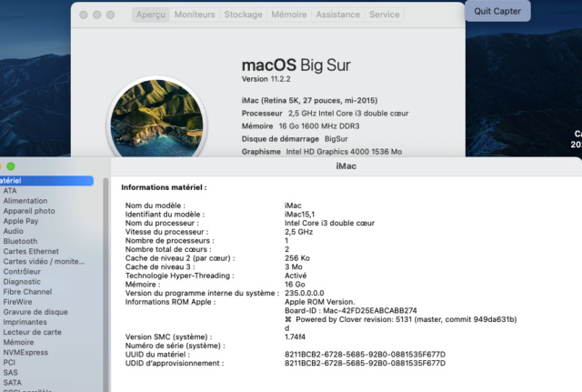582x392 pixels.
Task: Click the Intel Core i3 double cœur value in hardware info
Action: point(329,223)
